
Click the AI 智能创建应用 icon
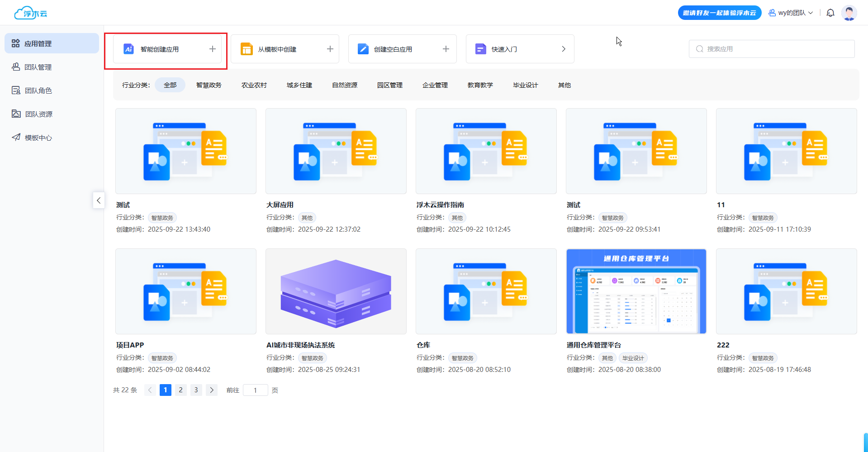128,49
